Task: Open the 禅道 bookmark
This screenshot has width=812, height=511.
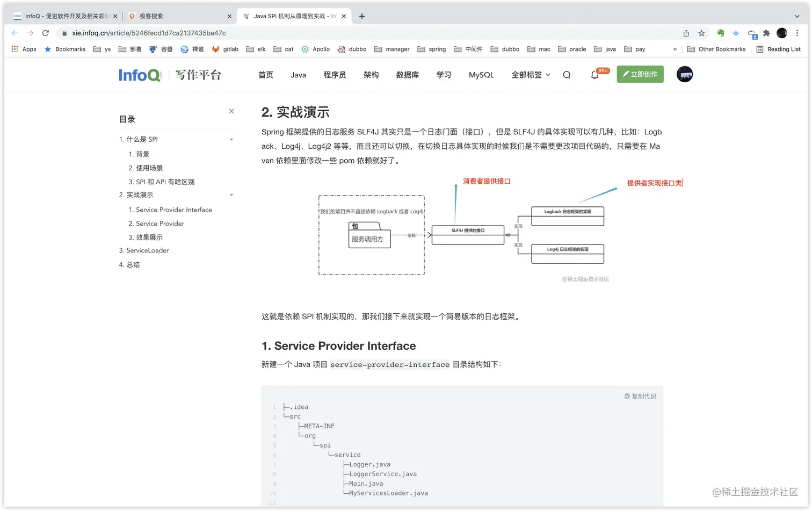Action: [x=192, y=49]
